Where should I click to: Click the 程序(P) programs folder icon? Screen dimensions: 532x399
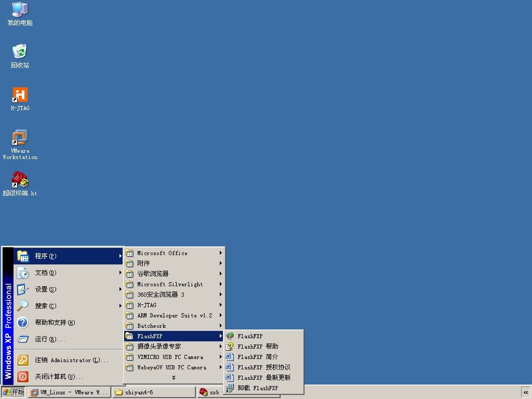[x=23, y=256]
